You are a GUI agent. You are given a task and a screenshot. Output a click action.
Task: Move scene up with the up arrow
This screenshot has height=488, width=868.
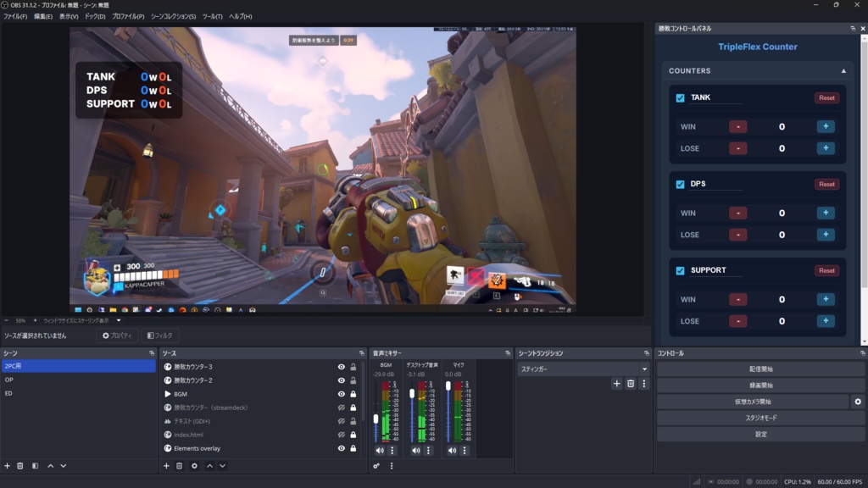coord(50,466)
